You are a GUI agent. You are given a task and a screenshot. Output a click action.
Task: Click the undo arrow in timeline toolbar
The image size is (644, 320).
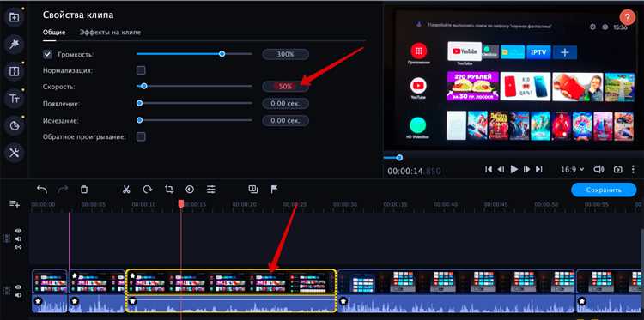(x=42, y=189)
